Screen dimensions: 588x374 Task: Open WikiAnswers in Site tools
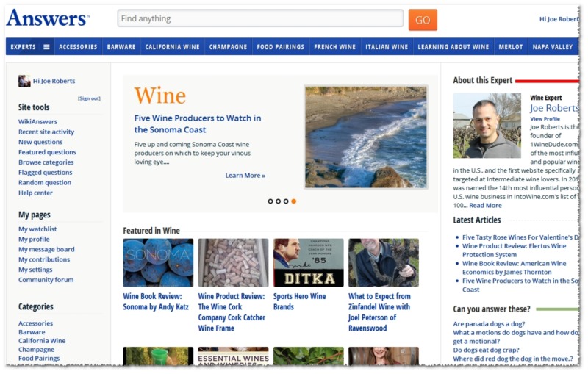click(x=38, y=122)
